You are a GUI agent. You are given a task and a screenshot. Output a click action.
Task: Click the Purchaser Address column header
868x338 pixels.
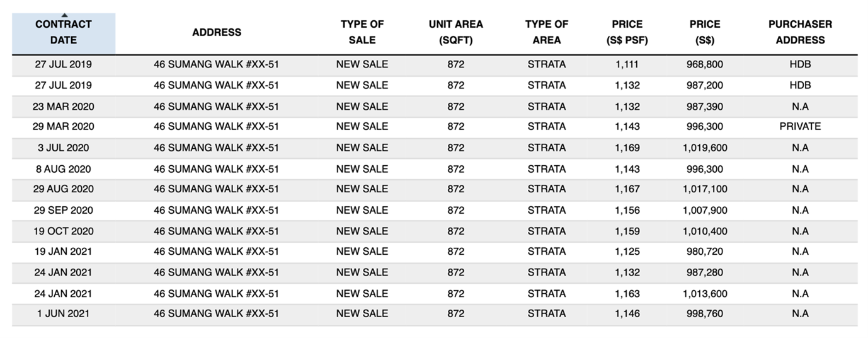pos(800,32)
